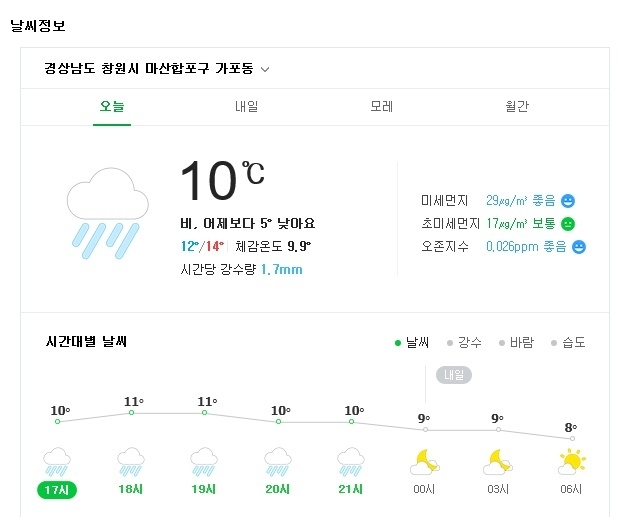
Task: Click the highlighted 17시 time marker
Action: coord(58,490)
